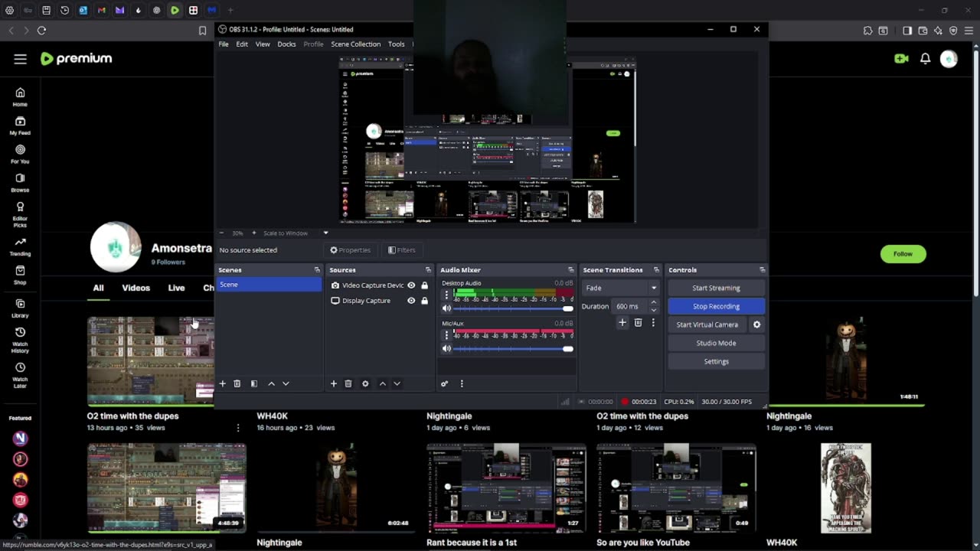Pop out the Audio Mixer dock
980x551 pixels.
570,270
